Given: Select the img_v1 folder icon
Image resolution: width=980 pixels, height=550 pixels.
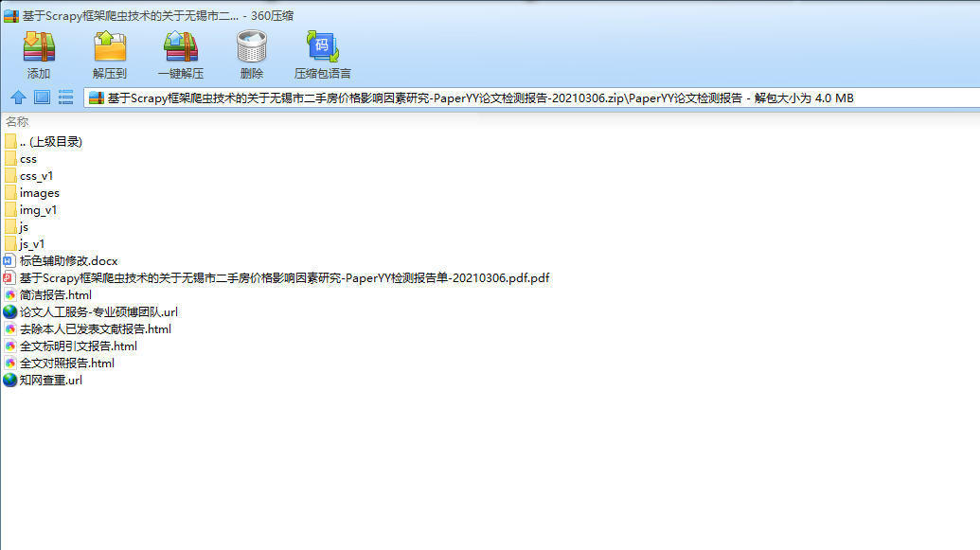Looking at the screenshot, I should point(10,209).
